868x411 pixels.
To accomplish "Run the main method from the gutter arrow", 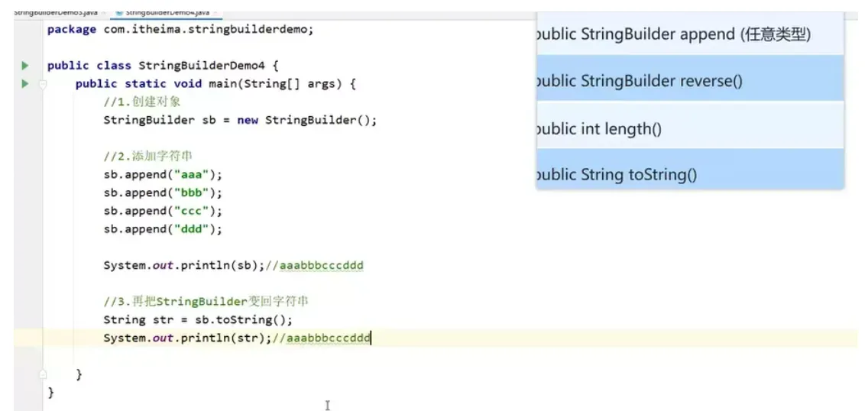I will (24, 84).
